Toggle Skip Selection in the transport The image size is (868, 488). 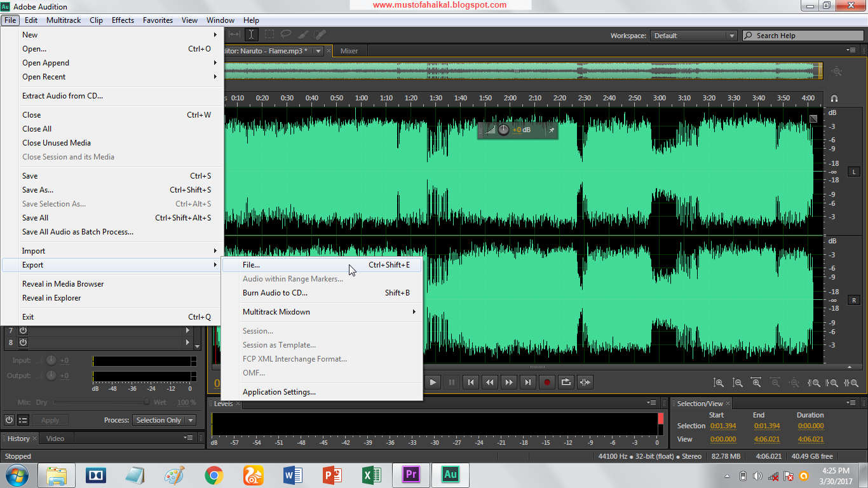[x=585, y=382]
